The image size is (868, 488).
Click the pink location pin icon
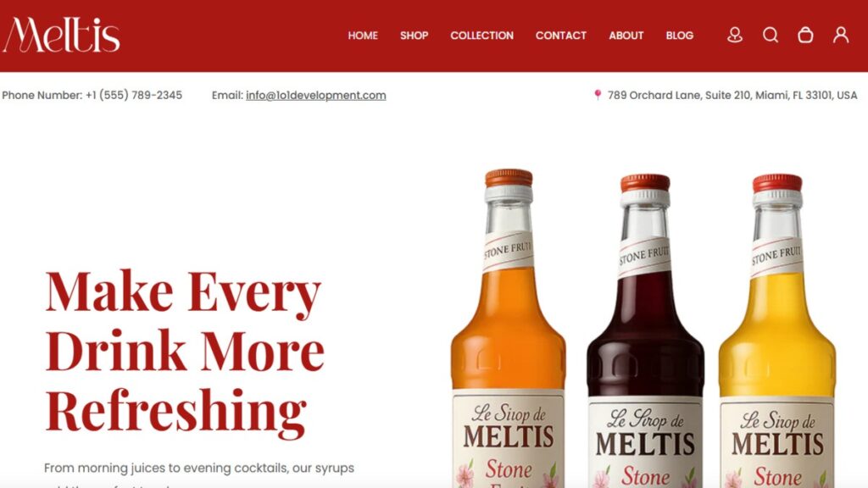coord(598,95)
